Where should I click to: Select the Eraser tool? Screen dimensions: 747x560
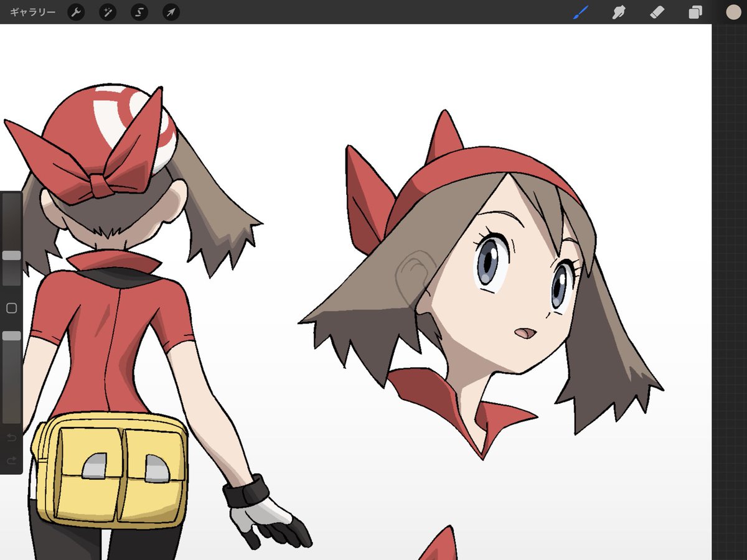(x=657, y=12)
